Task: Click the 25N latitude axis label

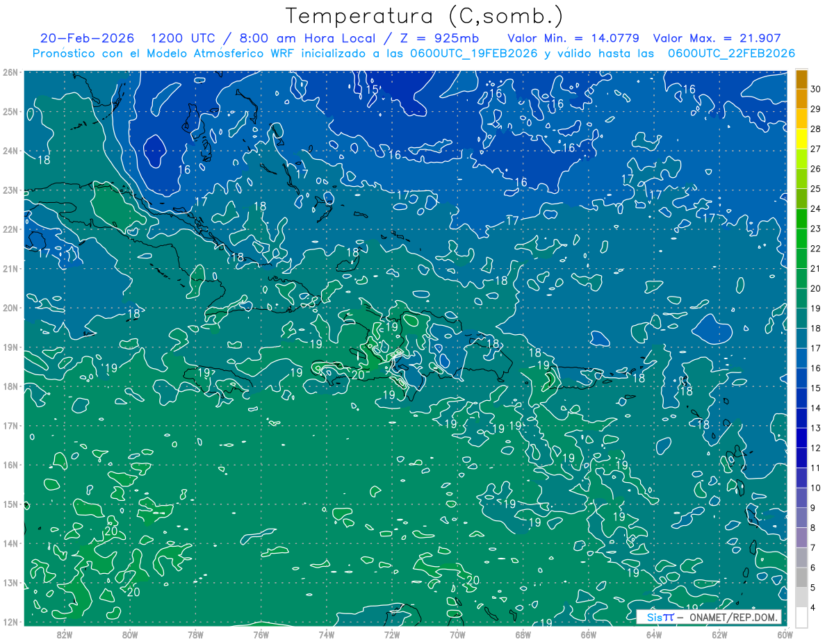Action: pos(10,111)
